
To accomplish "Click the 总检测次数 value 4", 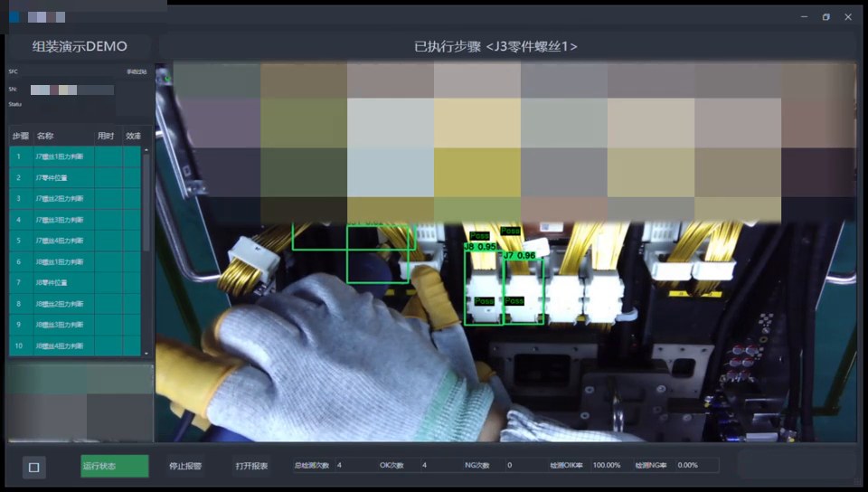I will 339,466.
